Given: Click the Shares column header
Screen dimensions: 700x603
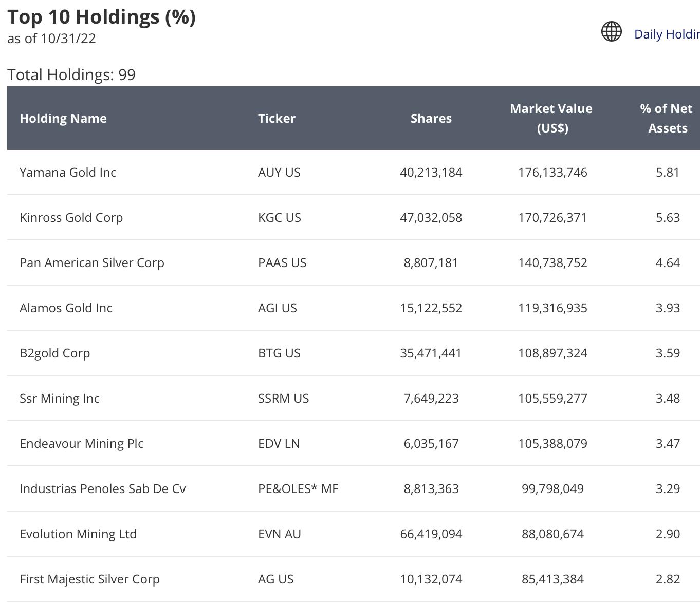Looking at the screenshot, I should (x=431, y=118).
